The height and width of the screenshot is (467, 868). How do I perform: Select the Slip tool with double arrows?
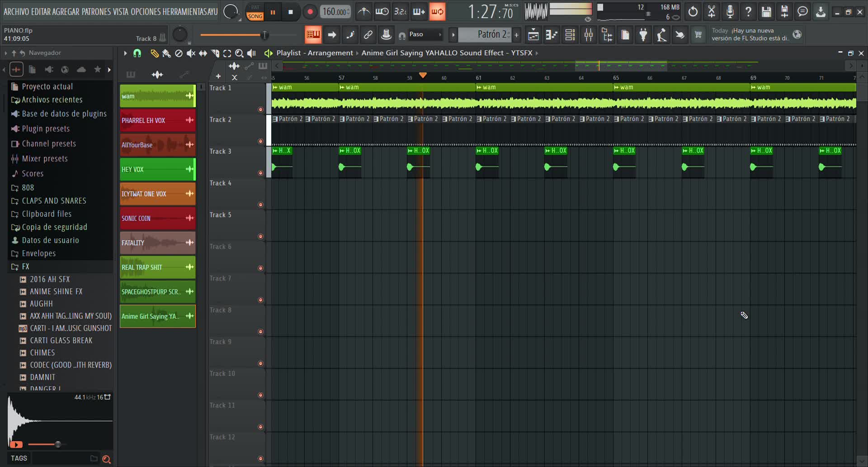[203, 53]
